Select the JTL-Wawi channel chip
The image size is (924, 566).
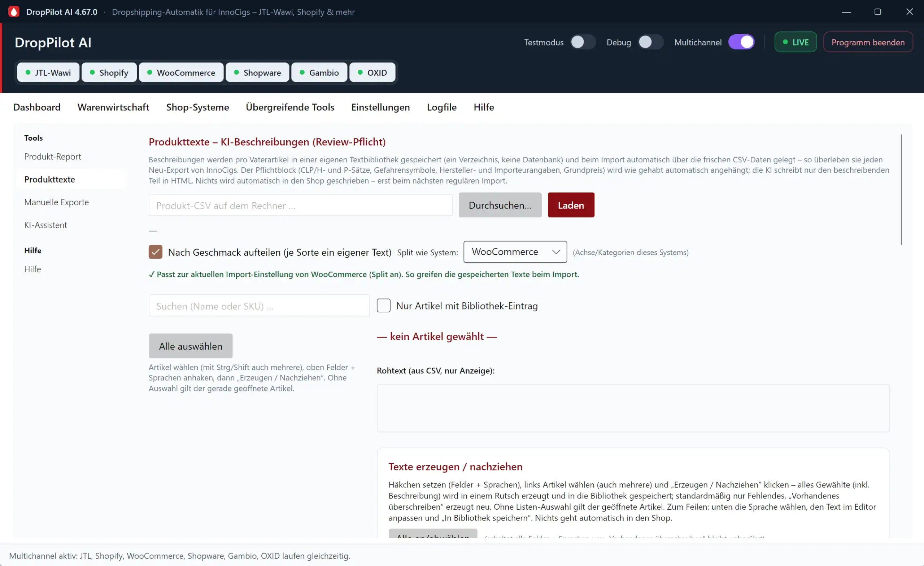pos(48,73)
